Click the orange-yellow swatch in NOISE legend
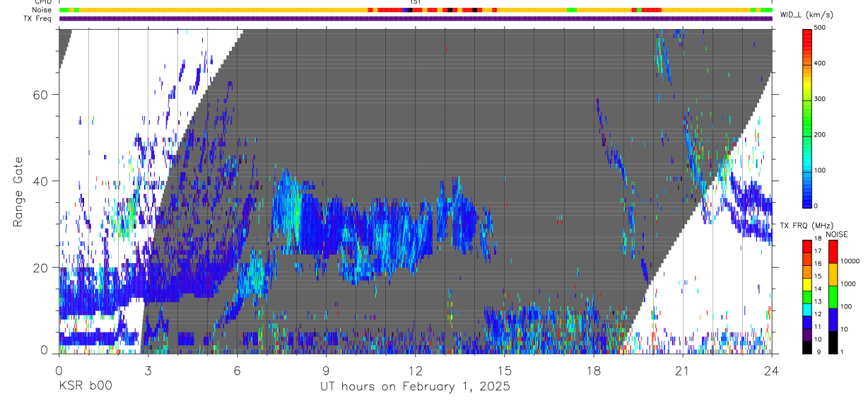 (833, 274)
